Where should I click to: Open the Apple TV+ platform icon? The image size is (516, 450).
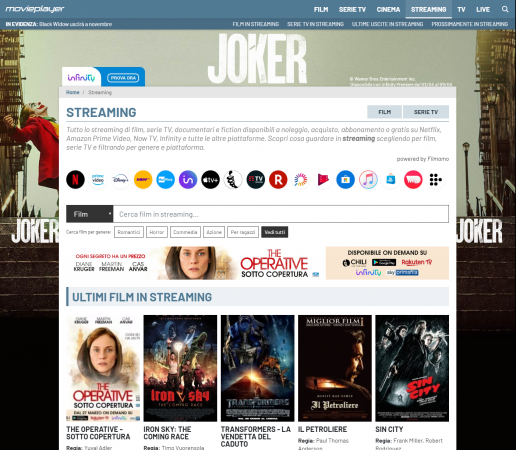click(x=210, y=180)
